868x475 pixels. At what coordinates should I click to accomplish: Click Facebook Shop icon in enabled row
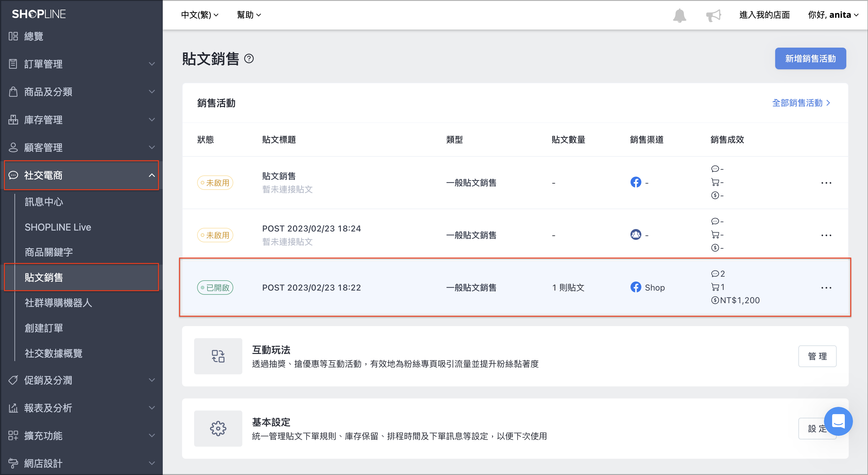click(x=636, y=287)
